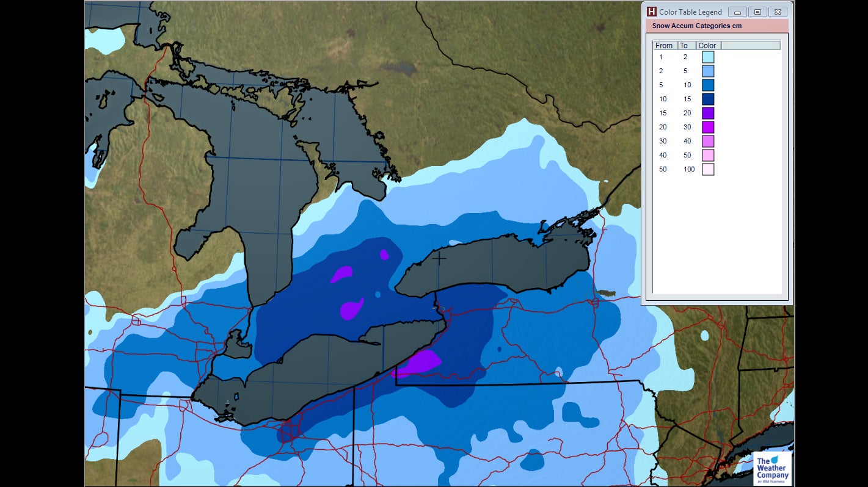868x487 pixels.
Task: Select the 5 to 10 cm blue swatch
Action: click(707, 85)
